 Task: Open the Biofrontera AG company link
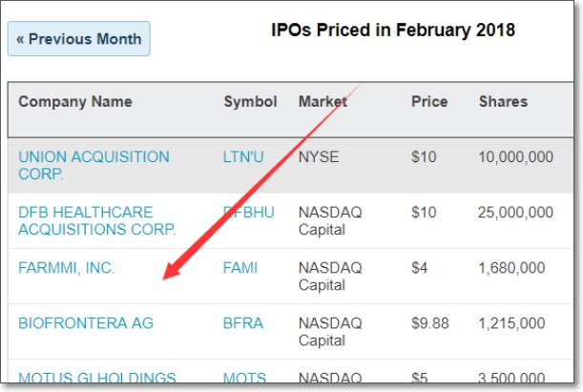coord(86,323)
